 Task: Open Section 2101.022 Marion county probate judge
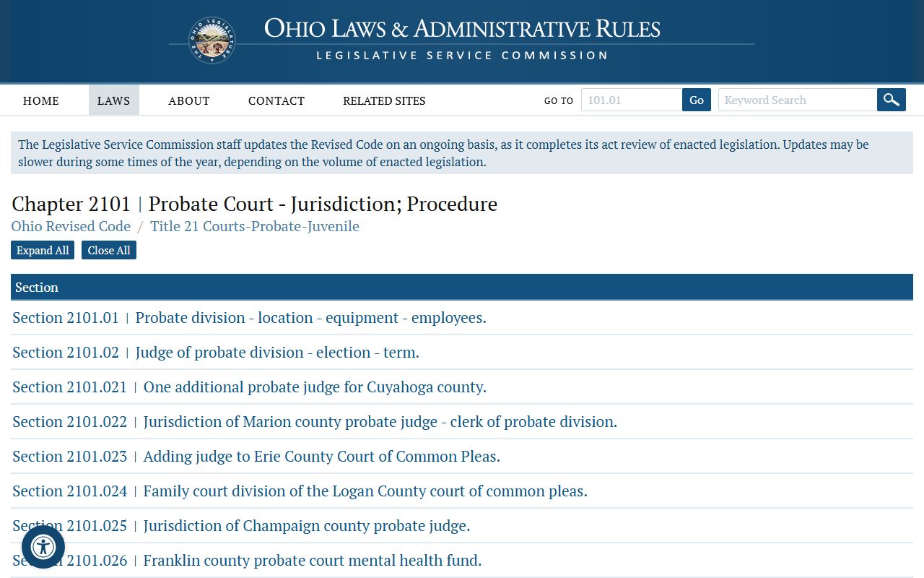315,422
